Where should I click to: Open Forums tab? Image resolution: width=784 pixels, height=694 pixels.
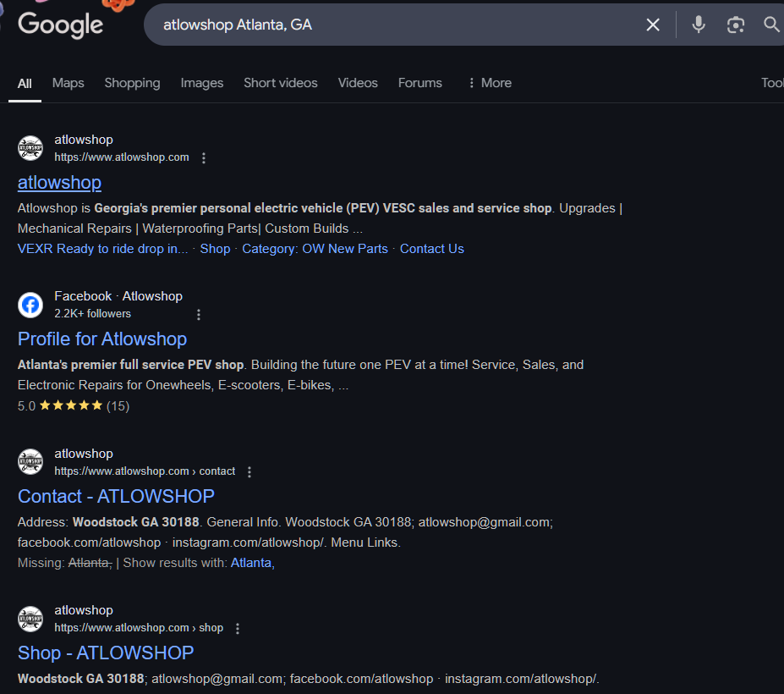tap(420, 83)
